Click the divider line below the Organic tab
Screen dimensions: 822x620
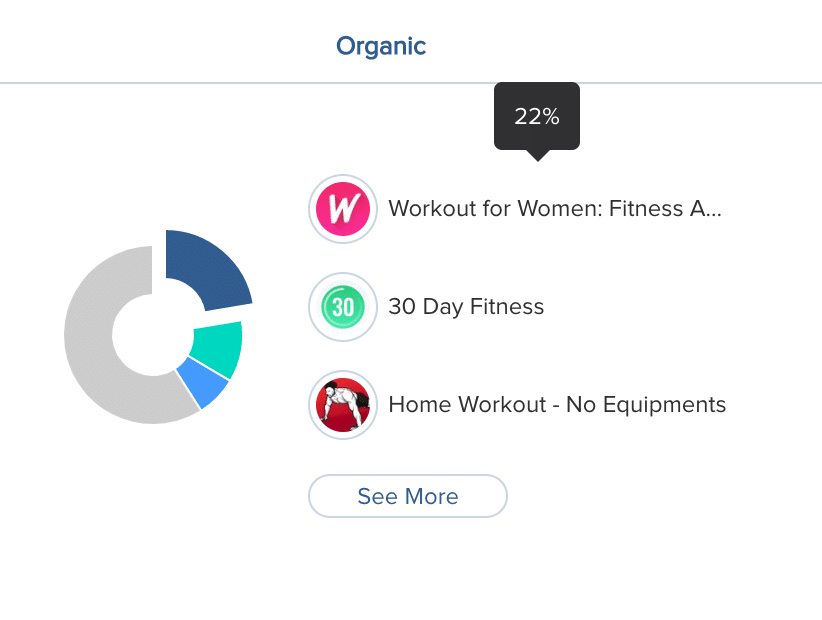click(411, 83)
